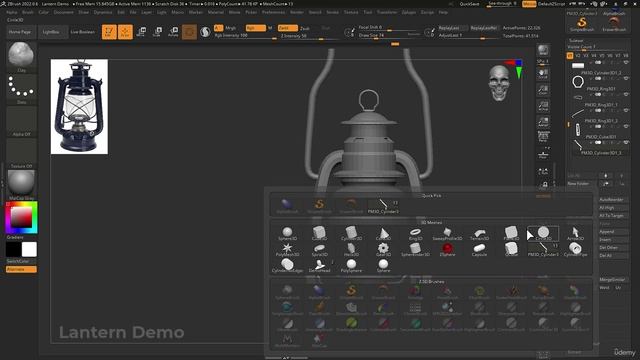Click the Rotate transform icon
The image size is (640, 360).
point(173,32)
